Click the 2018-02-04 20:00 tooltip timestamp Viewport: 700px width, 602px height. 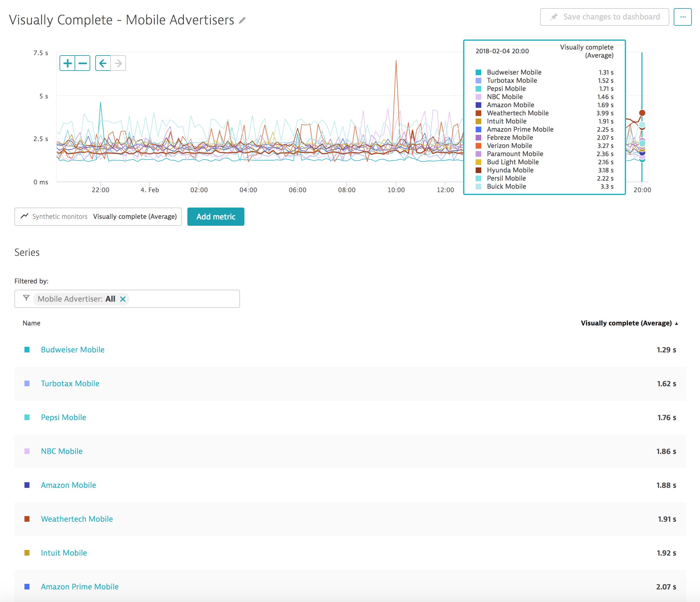pyautogui.click(x=502, y=51)
